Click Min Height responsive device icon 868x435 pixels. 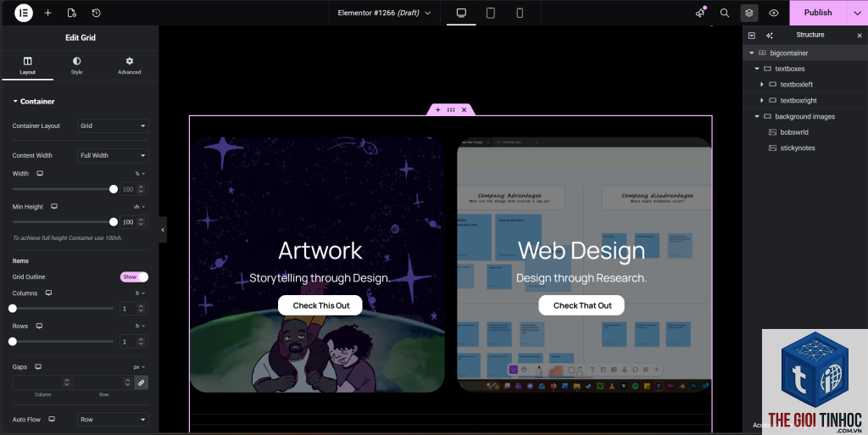click(54, 206)
